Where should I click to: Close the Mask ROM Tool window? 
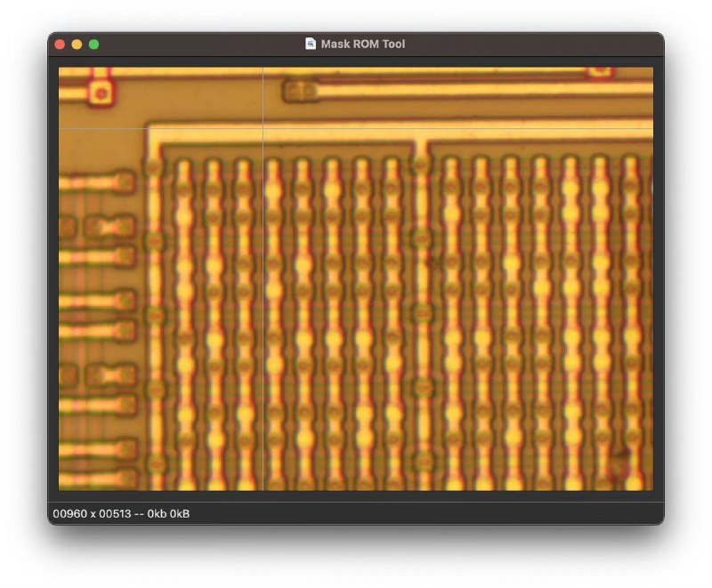(60, 44)
